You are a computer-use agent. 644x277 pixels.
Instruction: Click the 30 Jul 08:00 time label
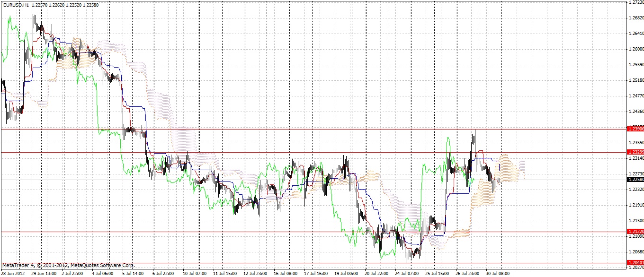coord(498,273)
